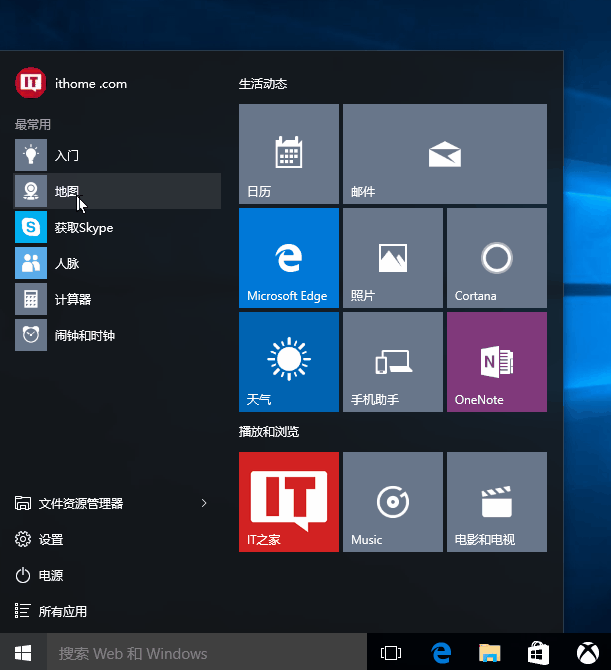Open the Phone Companion (手机助手) tile

click(x=392, y=362)
